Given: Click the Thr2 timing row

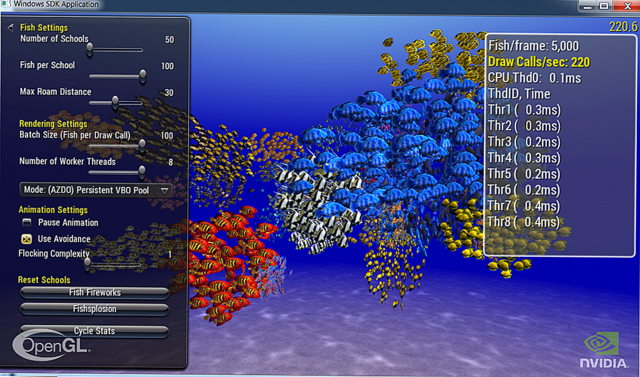Looking at the screenshot, I should 524,126.
